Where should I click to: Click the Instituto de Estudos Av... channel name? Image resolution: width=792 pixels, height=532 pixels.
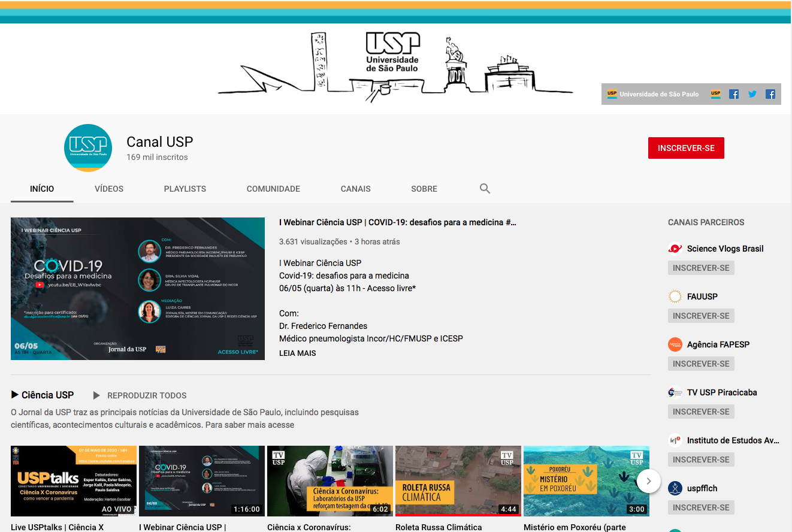(733, 440)
